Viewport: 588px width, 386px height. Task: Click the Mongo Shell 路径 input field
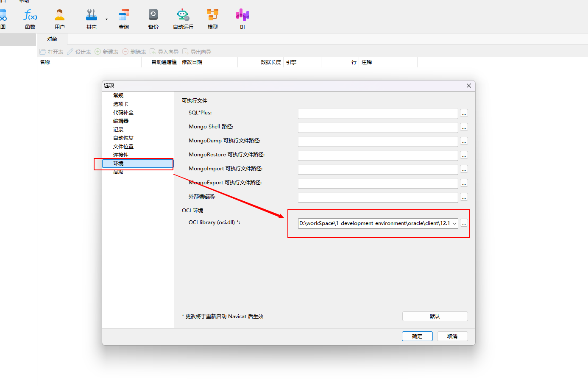pos(378,127)
